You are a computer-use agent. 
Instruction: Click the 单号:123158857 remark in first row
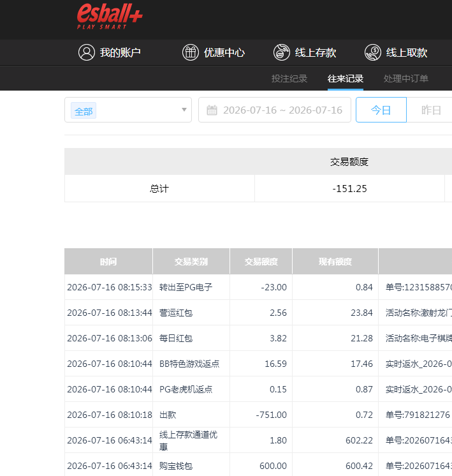pos(419,287)
